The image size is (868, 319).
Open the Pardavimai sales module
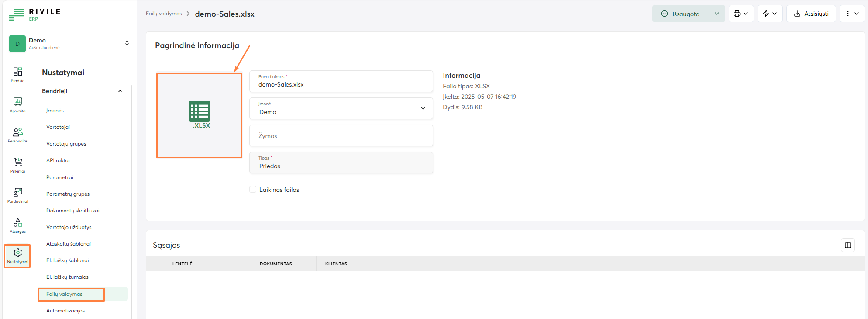pos(17,195)
